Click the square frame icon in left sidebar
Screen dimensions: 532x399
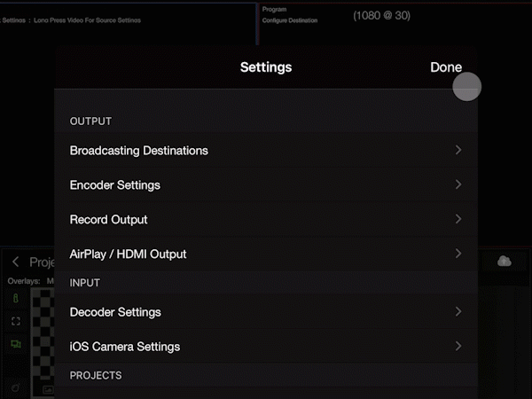[x=15, y=321]
